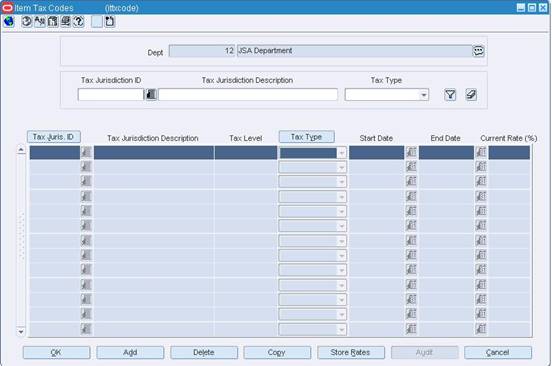The image size is (552, 366).
Task: Click the OK button
Action: pyautogui.click(x=56, y=352)
